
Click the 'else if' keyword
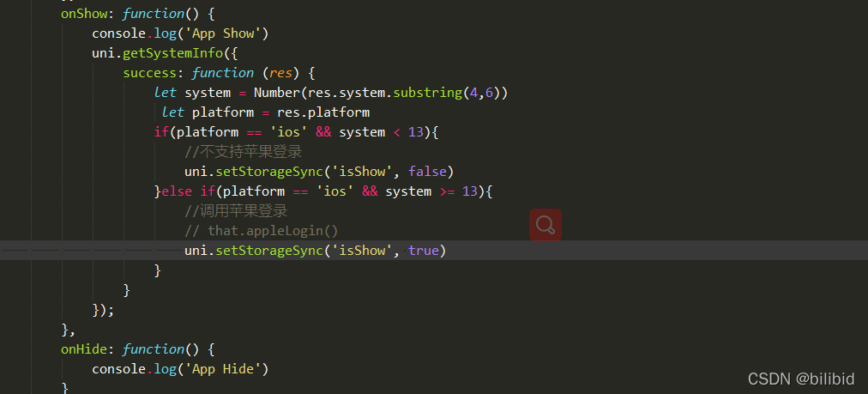[188, 191]
